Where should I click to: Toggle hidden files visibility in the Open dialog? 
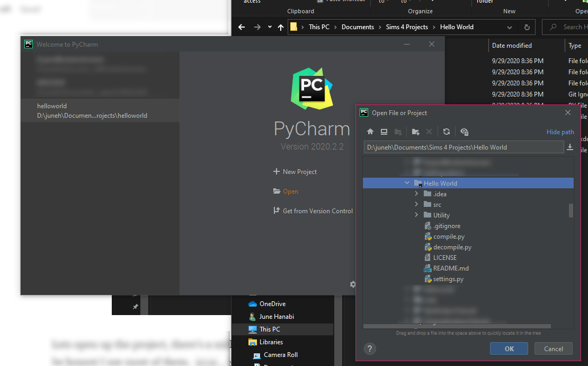465,132
